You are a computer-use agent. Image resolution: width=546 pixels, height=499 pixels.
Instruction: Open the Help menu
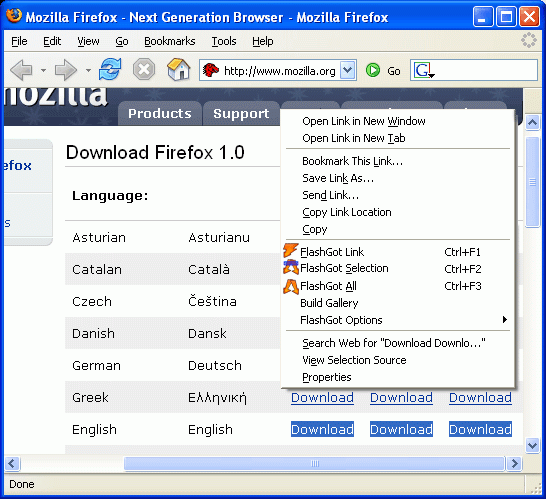tap(263, 41)
